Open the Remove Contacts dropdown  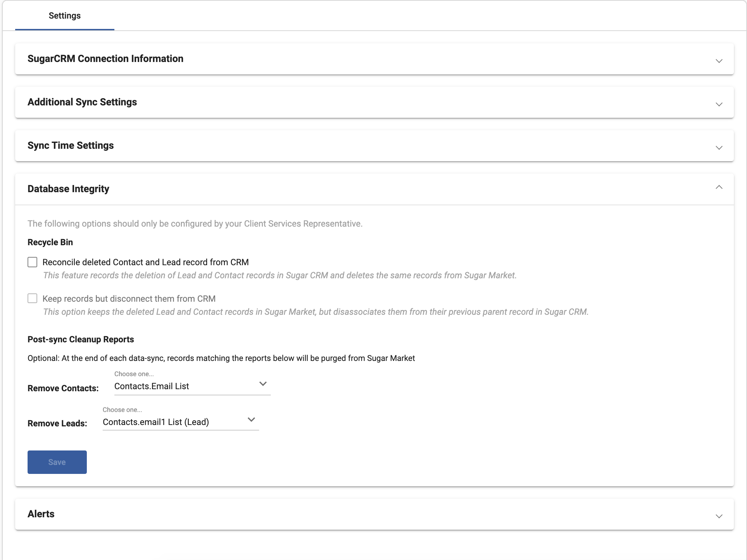186,386
